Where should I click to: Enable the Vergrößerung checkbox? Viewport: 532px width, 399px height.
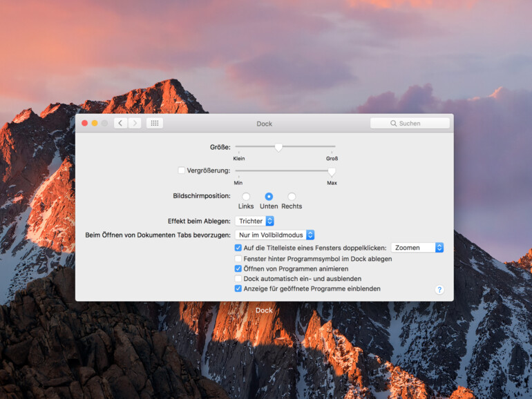(182, 171)
